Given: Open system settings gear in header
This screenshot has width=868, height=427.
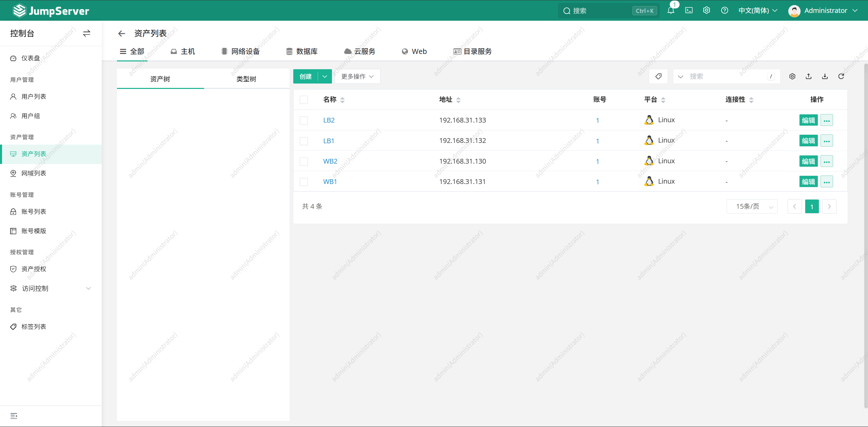Looking at the screenshot, I should [x=707, y=11].
